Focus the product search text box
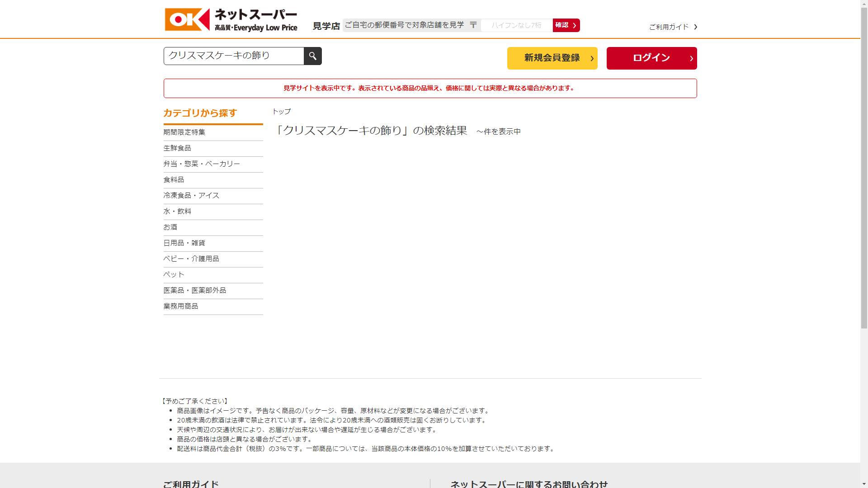The width and height of the screenshot is (868, 488). (234, 56)
